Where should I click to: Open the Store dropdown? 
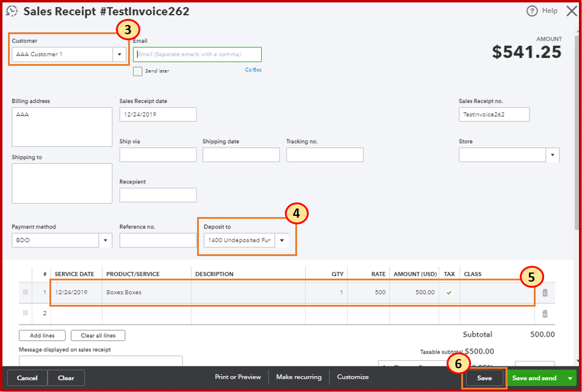pos(552,155)
